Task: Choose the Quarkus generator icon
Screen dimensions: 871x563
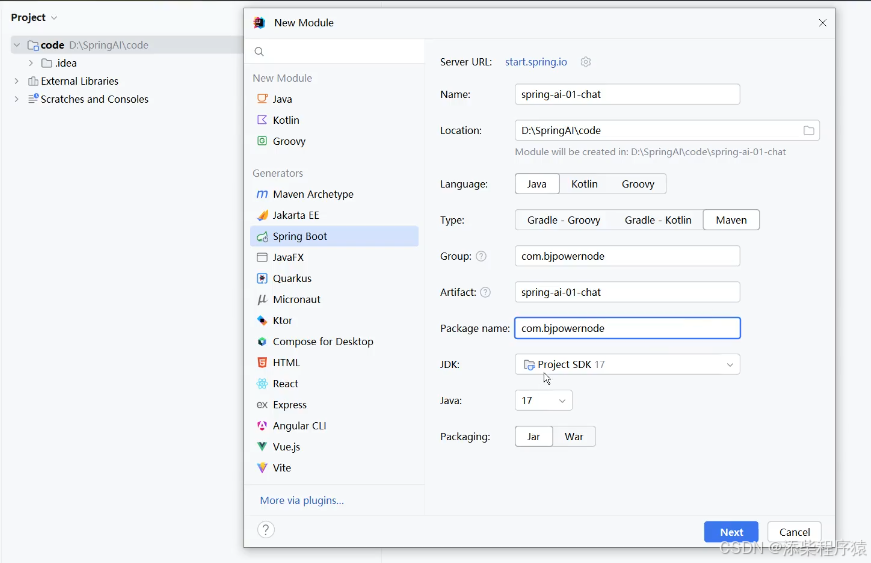Action: tap(262, 278)
